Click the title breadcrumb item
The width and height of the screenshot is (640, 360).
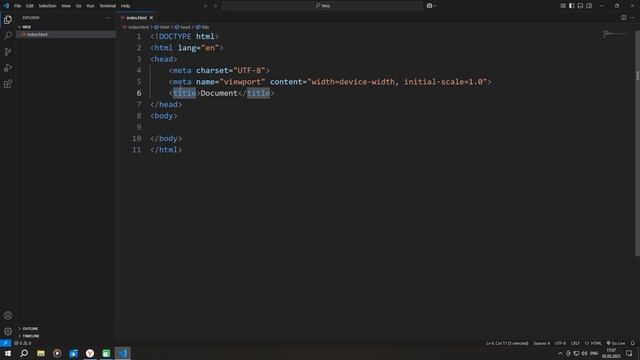[x=203, y=27]
